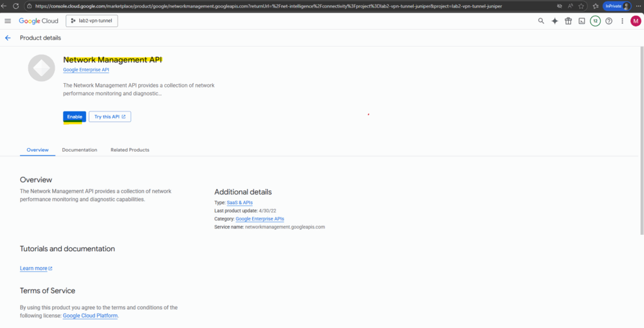644x328 pixels.
Task: Click the networkmanagement.googleapis.com service name
Action: [285, 227]
